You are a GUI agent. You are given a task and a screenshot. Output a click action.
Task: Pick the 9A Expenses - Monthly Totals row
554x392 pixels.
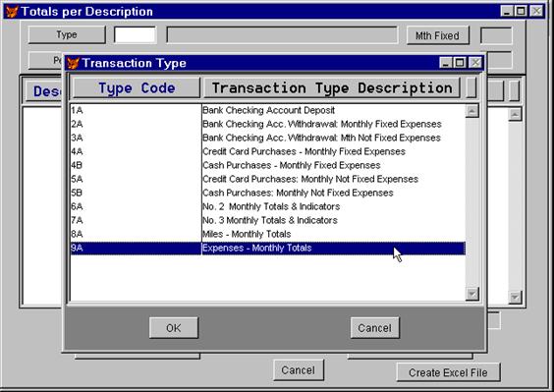point(268,249)
